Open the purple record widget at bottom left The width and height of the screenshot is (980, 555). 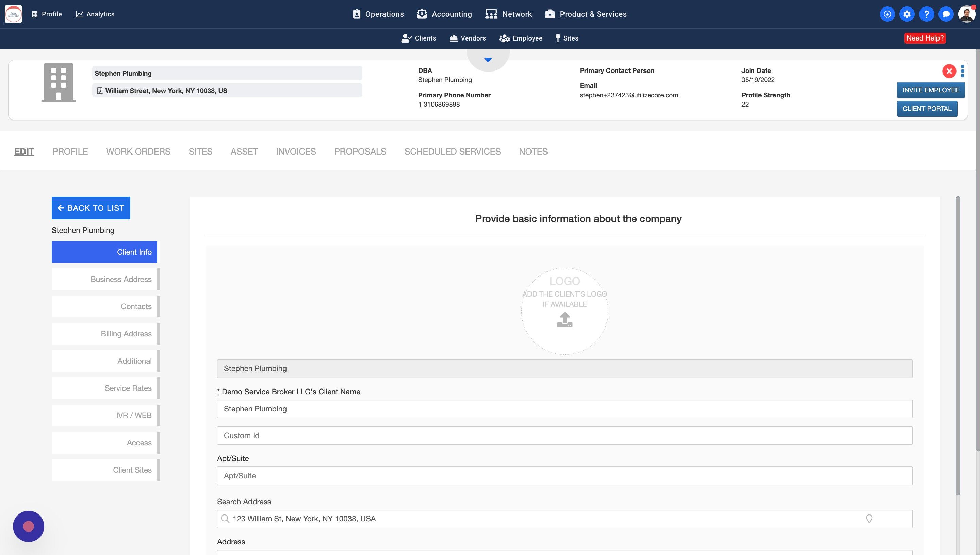point(29,526)
